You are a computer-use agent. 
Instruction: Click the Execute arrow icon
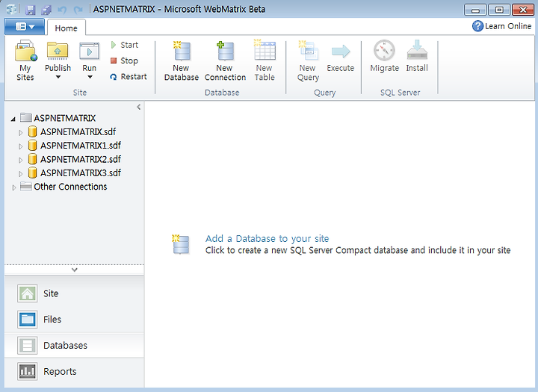click(341, 52)
